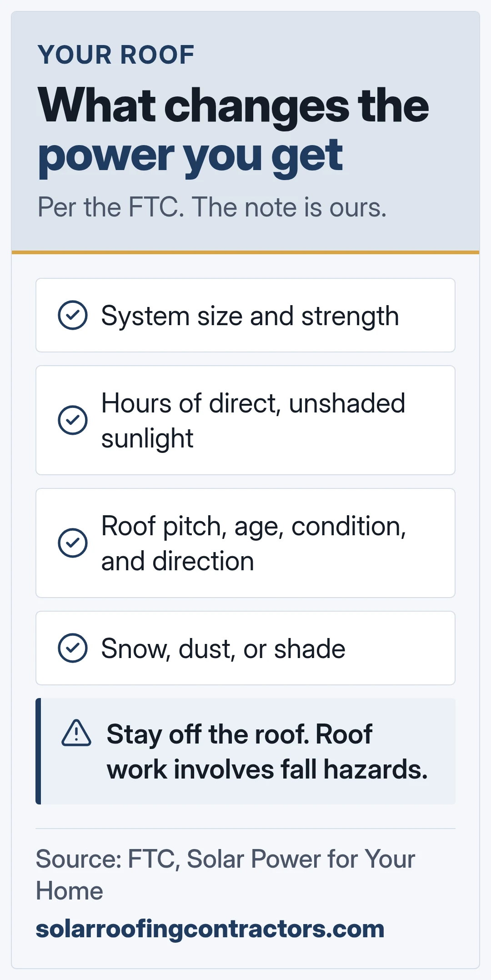491x980 pixels.
Task: Click 'Hours of direct, unshaded sunlight' text
Action: point(253,421)
